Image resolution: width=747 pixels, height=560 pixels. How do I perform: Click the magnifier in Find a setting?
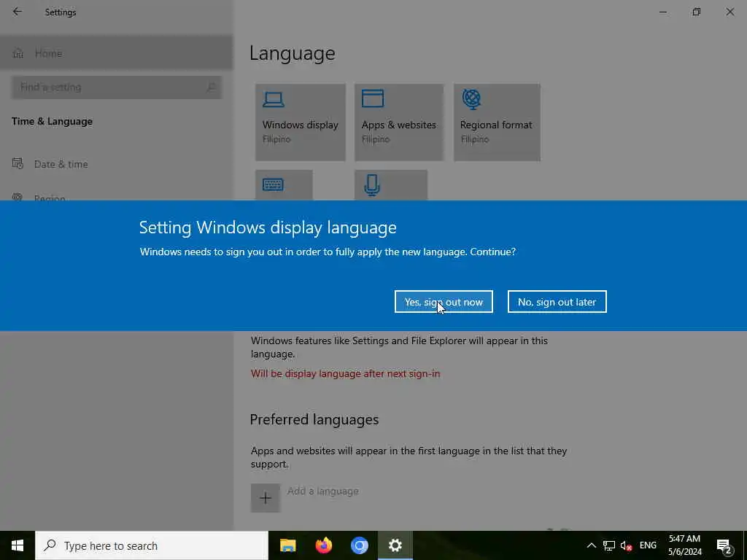pos(211,87)
